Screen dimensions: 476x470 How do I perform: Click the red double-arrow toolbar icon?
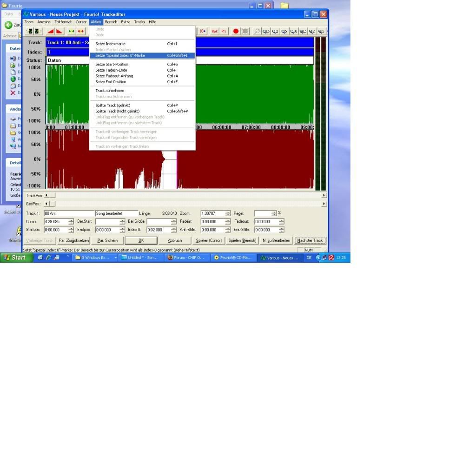tap(81, 31)
